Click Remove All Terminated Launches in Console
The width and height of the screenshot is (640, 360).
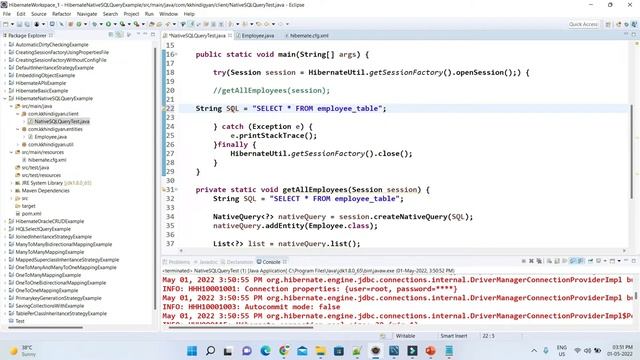pos(539,261)
